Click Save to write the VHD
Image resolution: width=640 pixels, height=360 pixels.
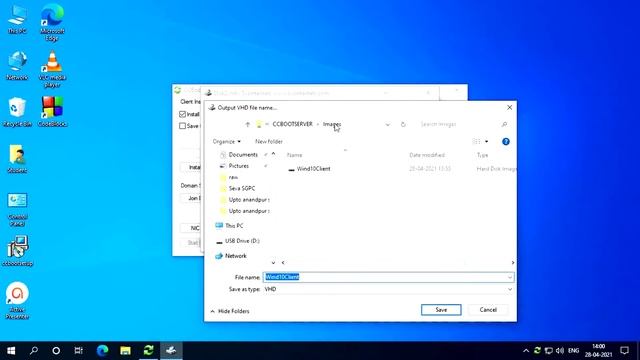coord(441,310)
